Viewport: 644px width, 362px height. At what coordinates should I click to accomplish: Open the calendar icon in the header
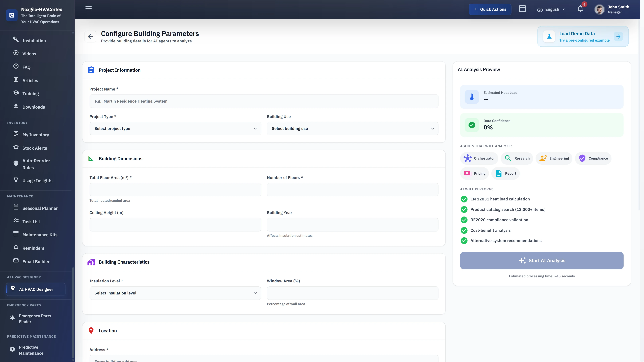522,9
